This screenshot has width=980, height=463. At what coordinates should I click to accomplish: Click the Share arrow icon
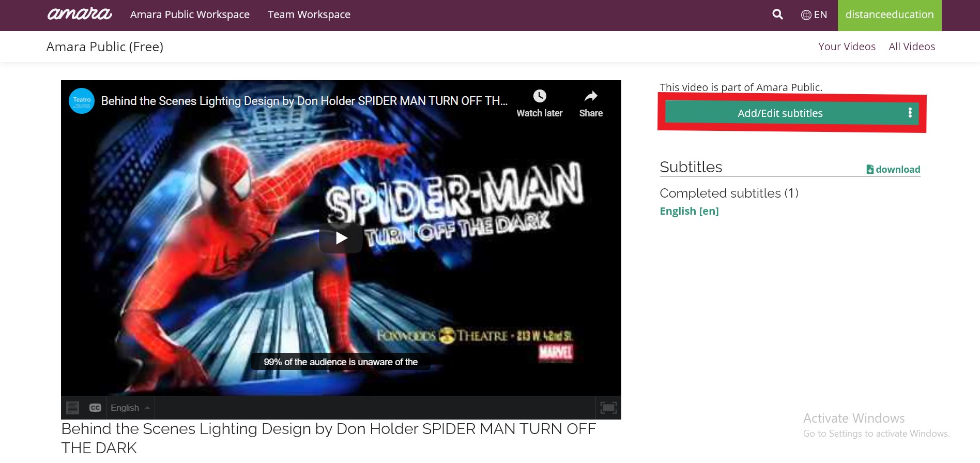pyautogui.click(x=591, y=96)
